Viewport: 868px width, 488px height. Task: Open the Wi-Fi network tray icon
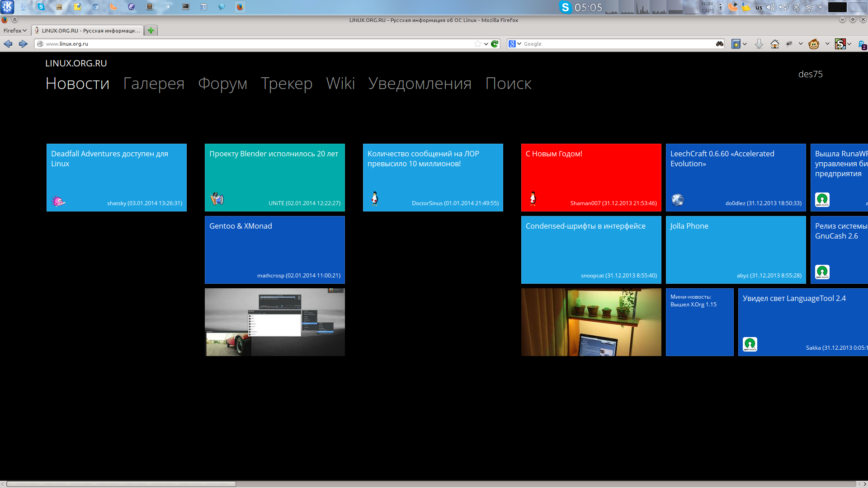[809, 7]
